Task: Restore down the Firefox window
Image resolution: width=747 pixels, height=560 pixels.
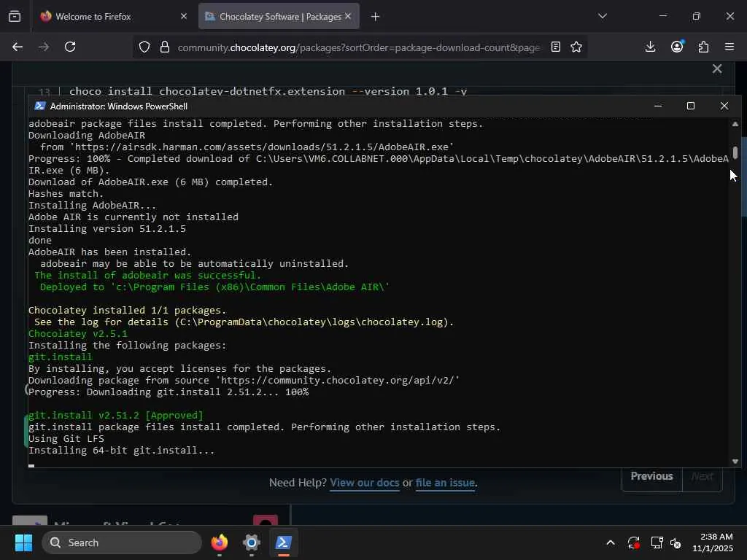Action: tap(697, 16)
